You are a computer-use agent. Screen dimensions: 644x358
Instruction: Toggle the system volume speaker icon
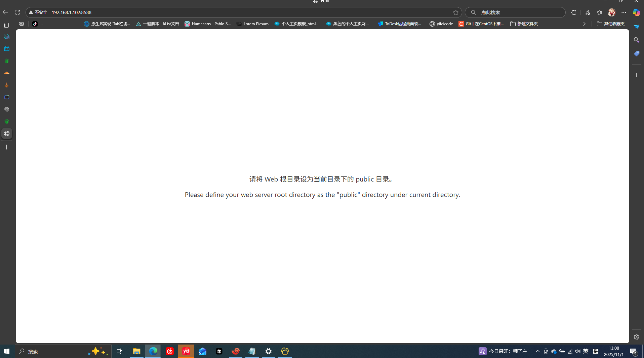pyautogui.click(x=577, y=351)
